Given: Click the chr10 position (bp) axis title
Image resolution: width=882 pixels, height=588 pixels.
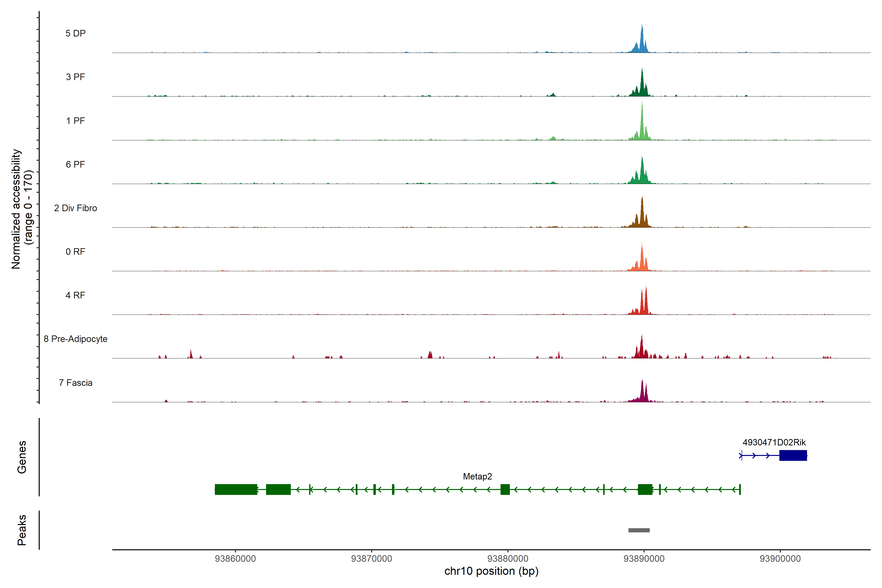Looking at the screenshot, I should point(491,571).
